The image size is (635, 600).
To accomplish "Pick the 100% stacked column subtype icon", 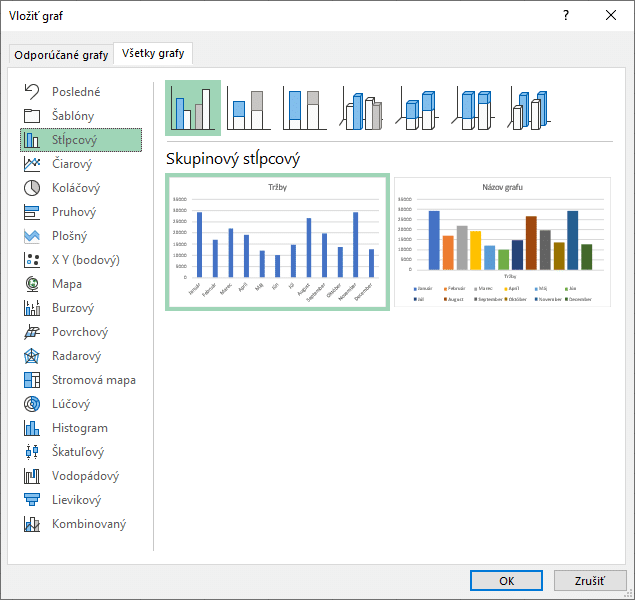I will tap(305, 108).
